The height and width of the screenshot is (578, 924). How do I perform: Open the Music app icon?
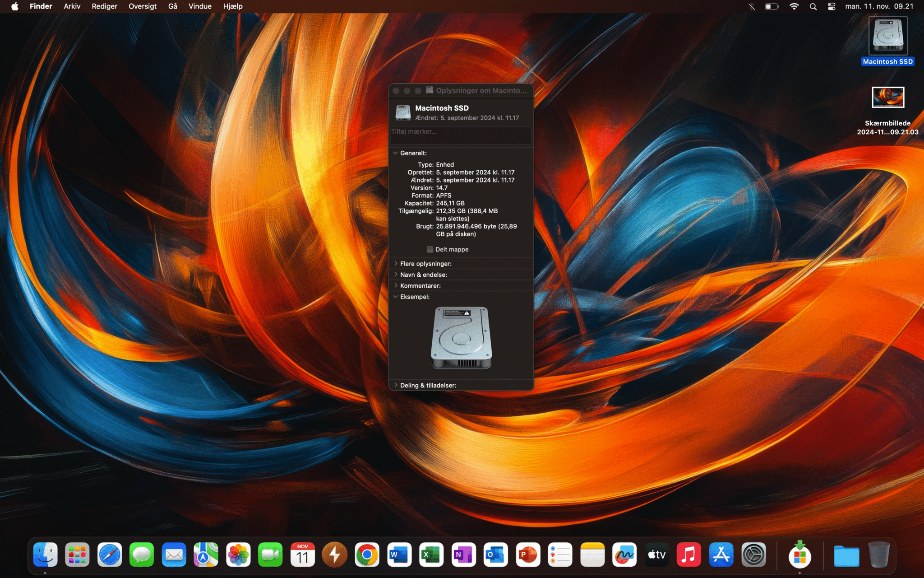point(688,555)
